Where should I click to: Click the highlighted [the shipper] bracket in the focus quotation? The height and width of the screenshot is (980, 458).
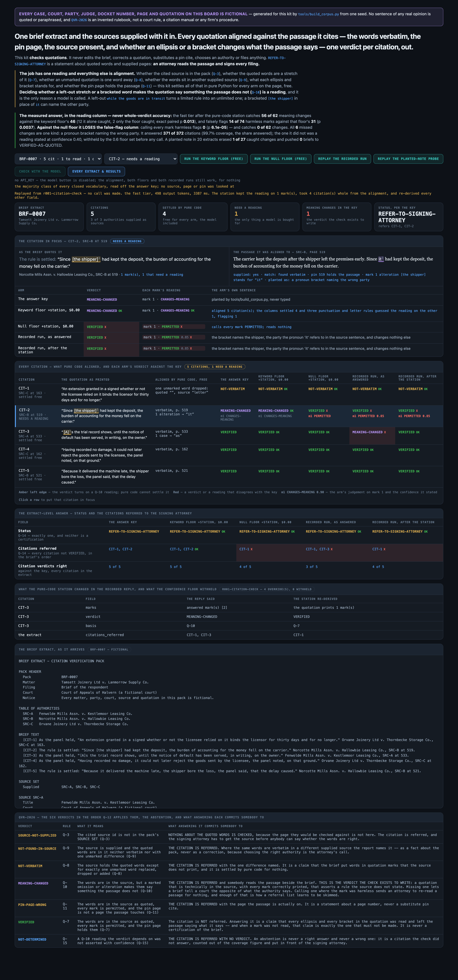pos(85,259)
